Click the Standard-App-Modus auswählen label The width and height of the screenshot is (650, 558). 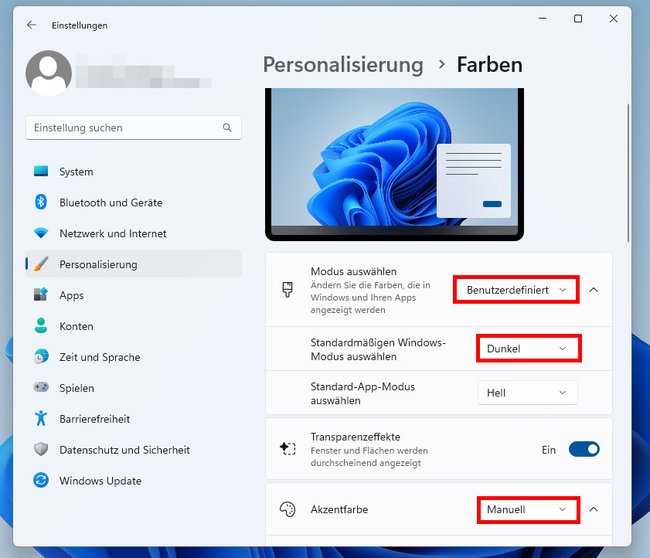(x=363, y=393)
